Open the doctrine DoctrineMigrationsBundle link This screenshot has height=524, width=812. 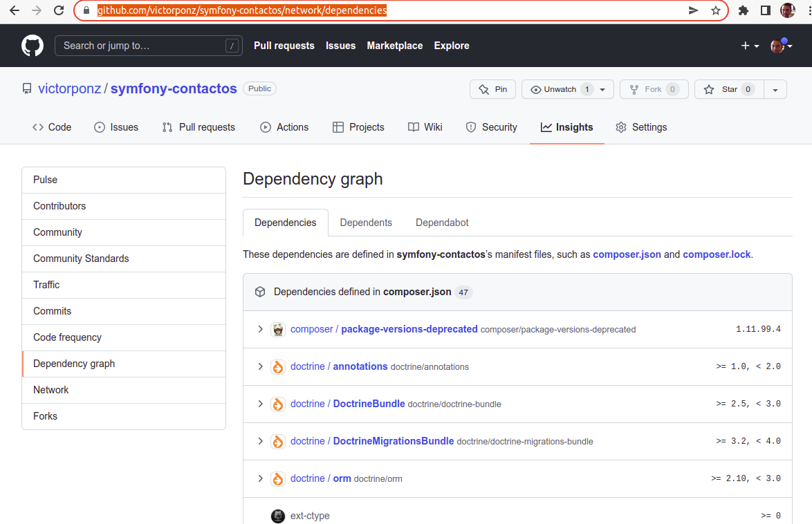point(394,441)
